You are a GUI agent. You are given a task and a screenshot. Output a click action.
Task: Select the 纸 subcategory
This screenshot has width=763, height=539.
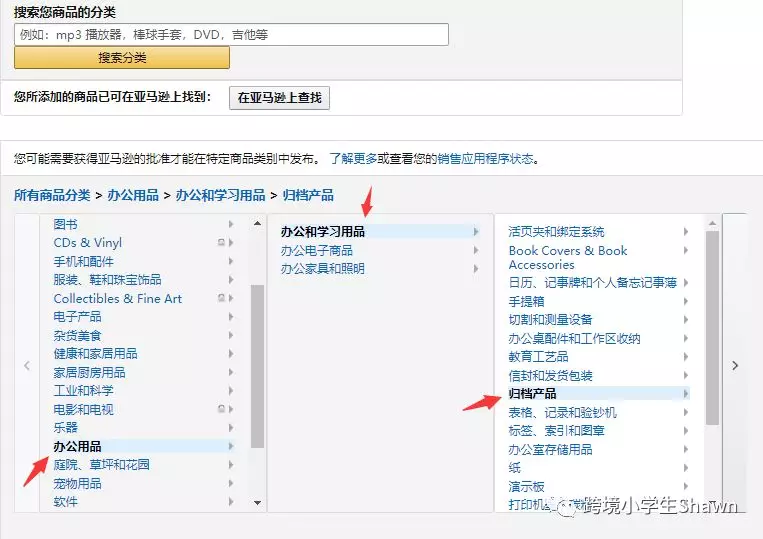(x=514, y=467)
